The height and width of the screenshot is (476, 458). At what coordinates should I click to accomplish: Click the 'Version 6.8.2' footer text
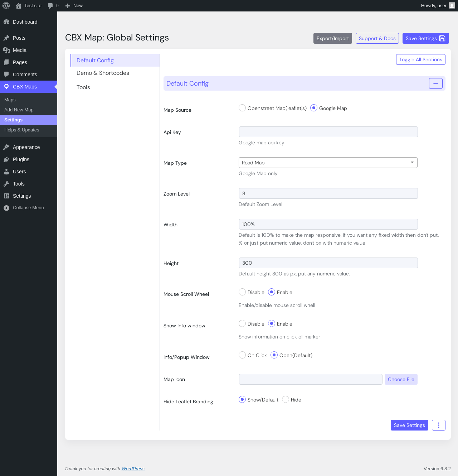pyautogui.click(x=437, y=469)
